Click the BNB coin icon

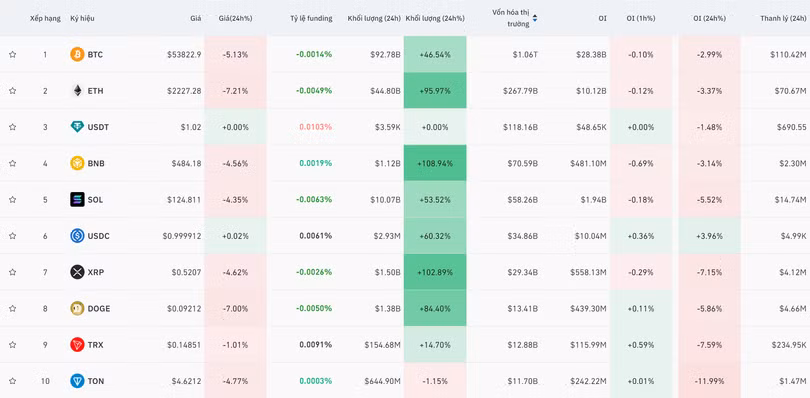(x=77, y=163)
